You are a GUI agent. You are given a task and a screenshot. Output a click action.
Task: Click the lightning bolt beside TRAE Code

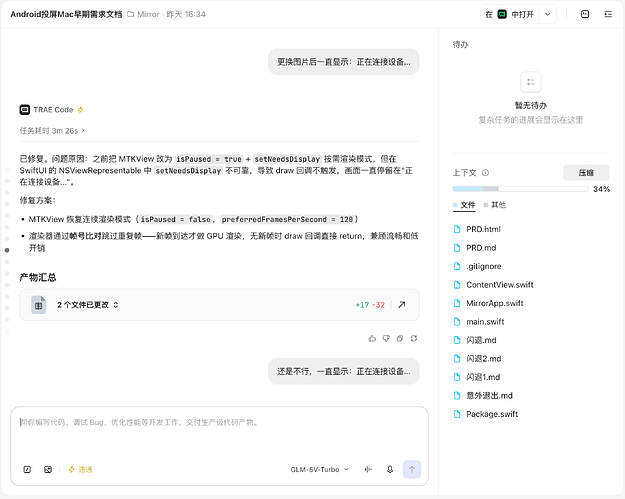coord(81,110)
